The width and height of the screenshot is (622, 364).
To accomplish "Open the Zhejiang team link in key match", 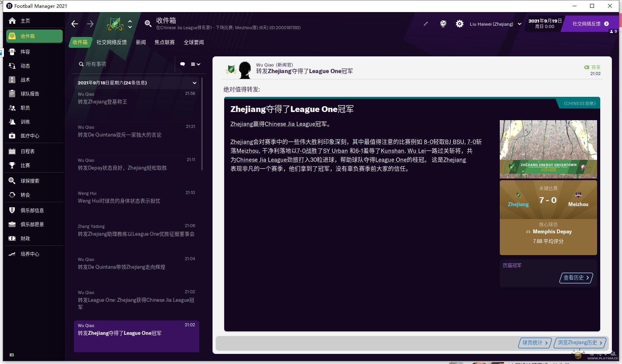I will [518, 204].
